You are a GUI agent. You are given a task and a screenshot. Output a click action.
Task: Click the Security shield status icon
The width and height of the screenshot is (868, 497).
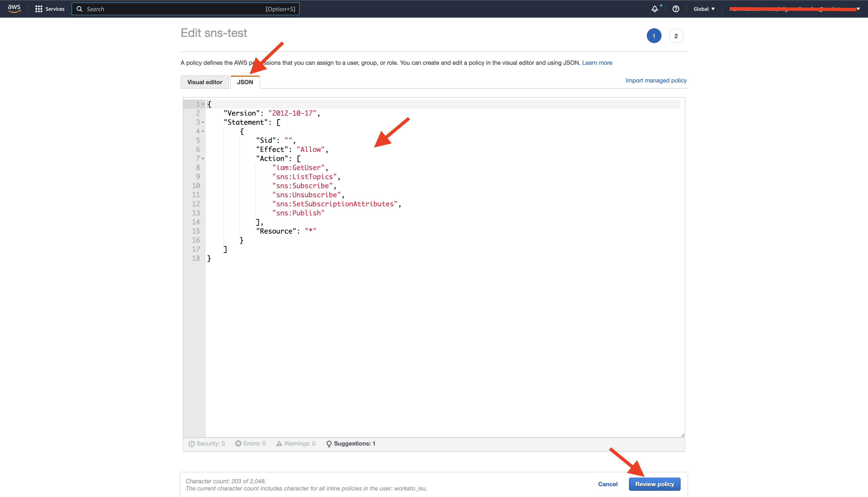tap(191, 444)
